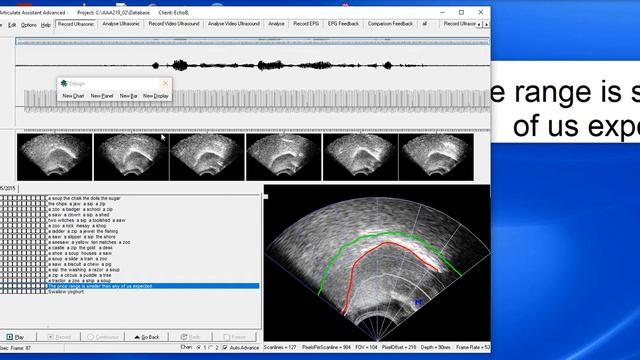The width and height of the screenshot is (640, 360).
Task: Open the tab labeled all
Action: tap(424, 24)
